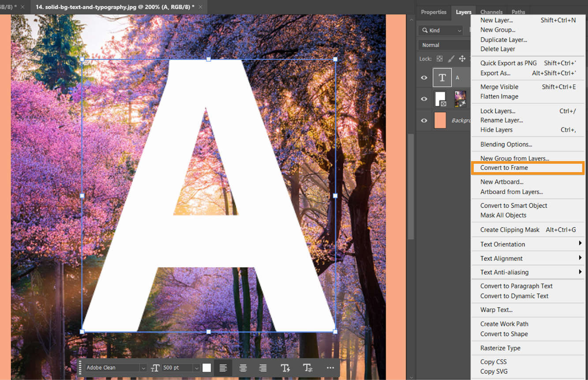Open the Adobe Clean font family dropdown

tap(144, 368)
